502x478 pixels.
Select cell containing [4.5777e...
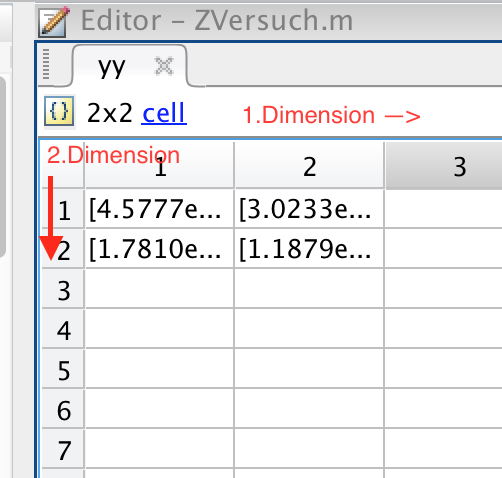click(160, 209)
